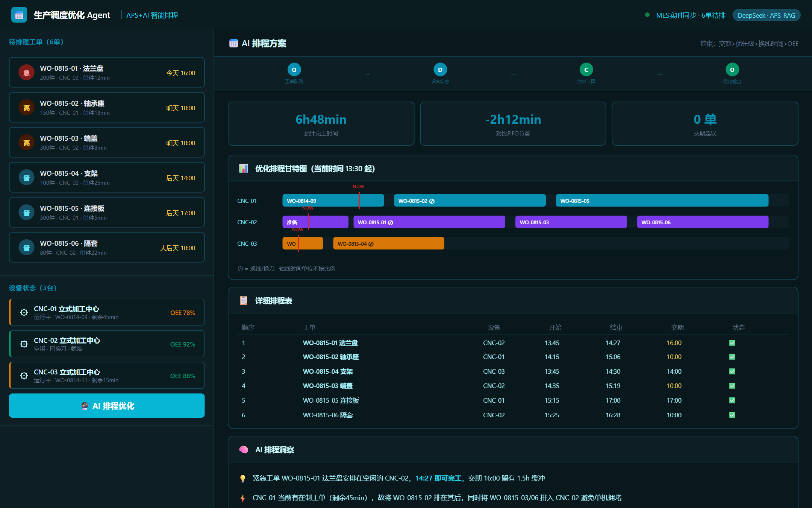This screenshot has height=508, width=812.
Task: Toggle the status checkbox for WO-0815-02 轴承座
Action: click(x=732, y=357)
